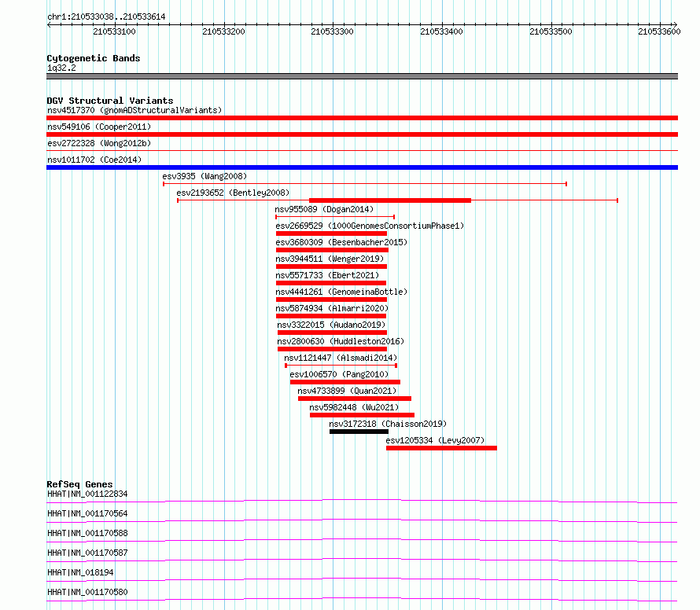Click transcript HHAT|NM_001122834 label

pos(87,494)
